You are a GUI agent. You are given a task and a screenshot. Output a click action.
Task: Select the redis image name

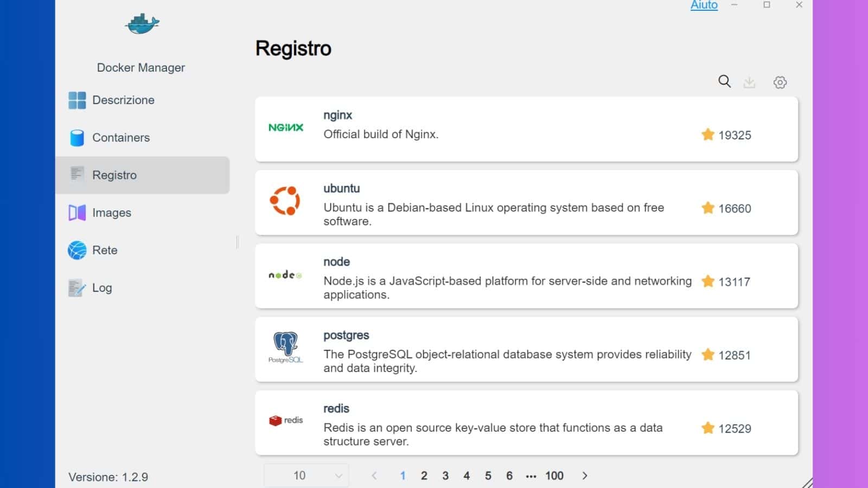pos(336,408)
